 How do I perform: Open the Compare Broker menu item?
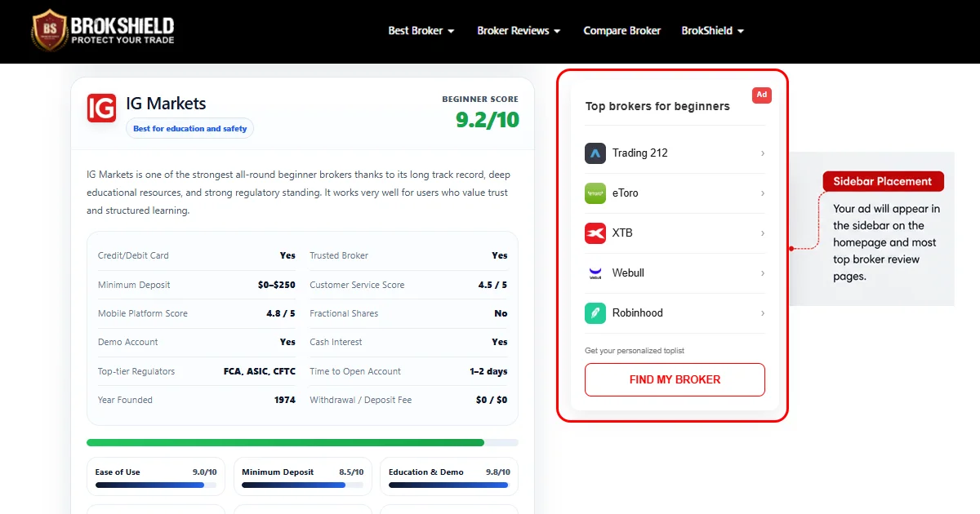coord(621,31)
